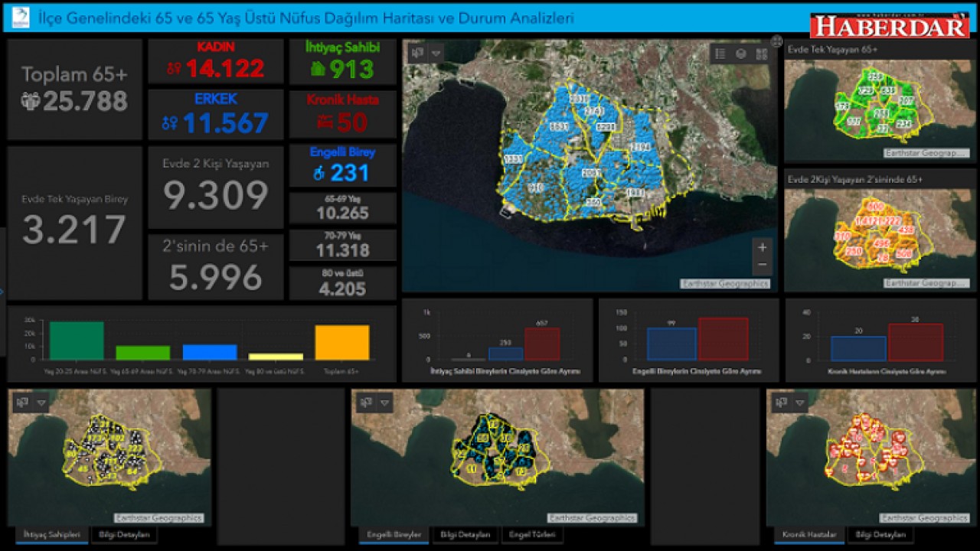Click the bookmark icon on Engelli Bireyler map

point(366,402)
